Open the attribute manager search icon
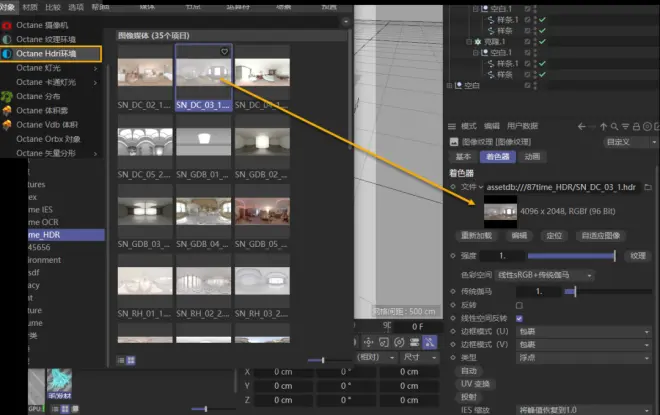Viewport: 660px width, 415px height. [615, 126]
